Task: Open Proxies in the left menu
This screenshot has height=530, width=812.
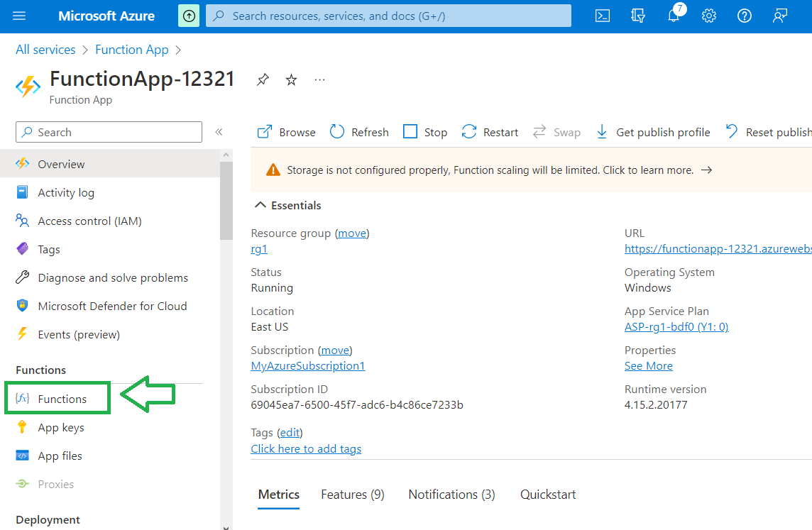Action: 110,485
